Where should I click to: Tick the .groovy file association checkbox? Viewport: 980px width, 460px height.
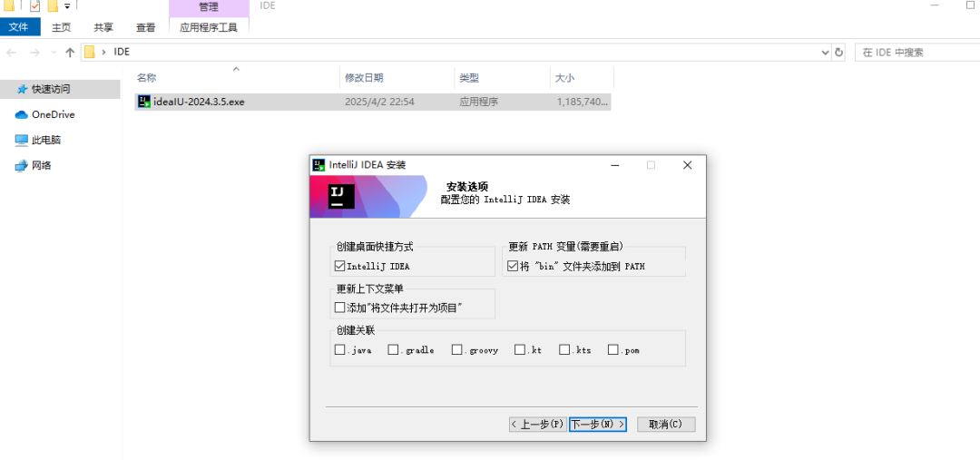[456, 350]
